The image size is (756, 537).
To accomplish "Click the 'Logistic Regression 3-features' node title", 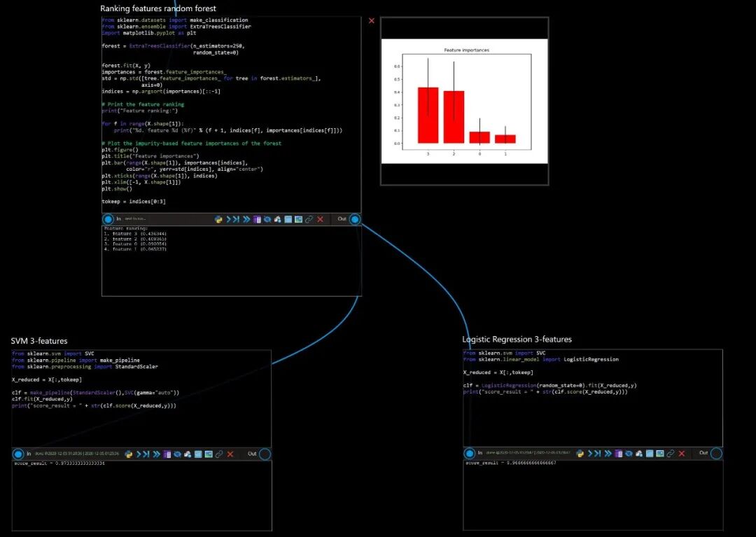I will click(x=517, y=340).
